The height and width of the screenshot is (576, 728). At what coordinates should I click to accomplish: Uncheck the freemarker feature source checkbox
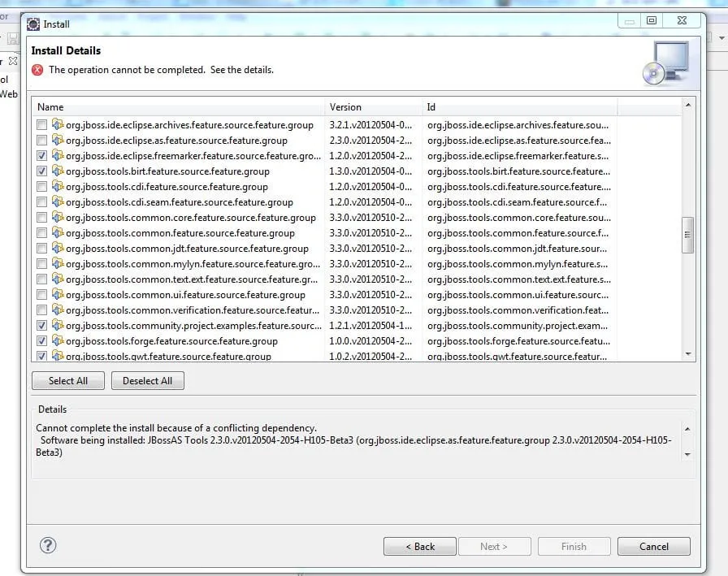click(x=41, y=155)
